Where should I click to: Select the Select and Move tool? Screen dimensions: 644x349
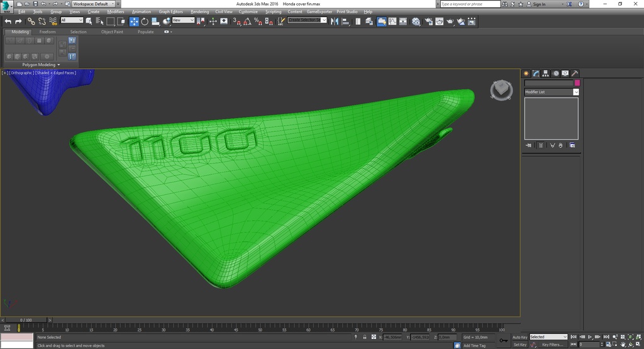pyautogui.click(x=134, y=21)
